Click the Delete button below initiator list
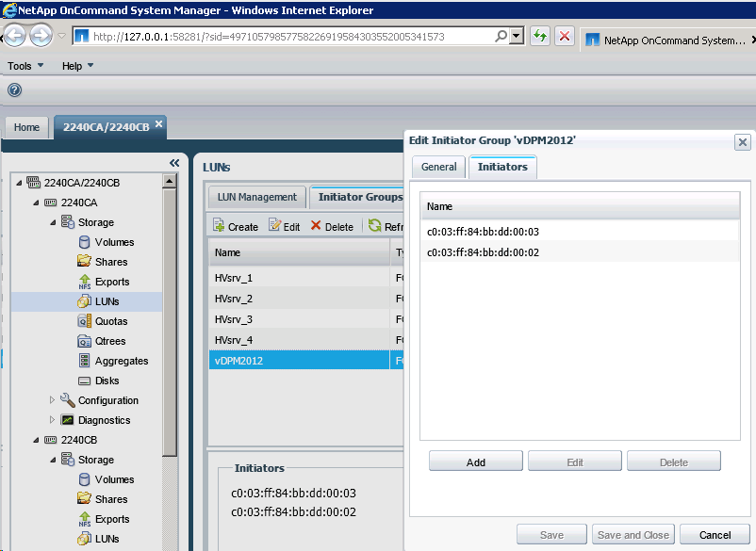The width and height of the screenshot is (756, 551). [x=674, y=462]
